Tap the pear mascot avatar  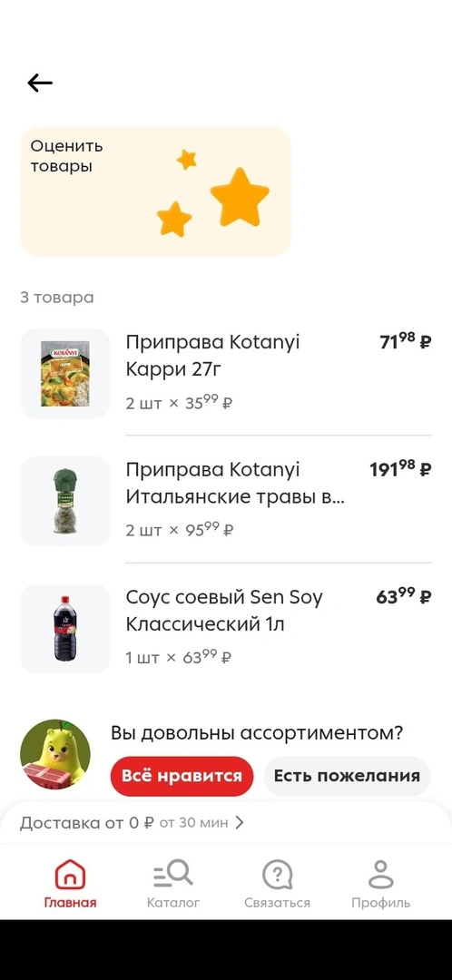55,754
